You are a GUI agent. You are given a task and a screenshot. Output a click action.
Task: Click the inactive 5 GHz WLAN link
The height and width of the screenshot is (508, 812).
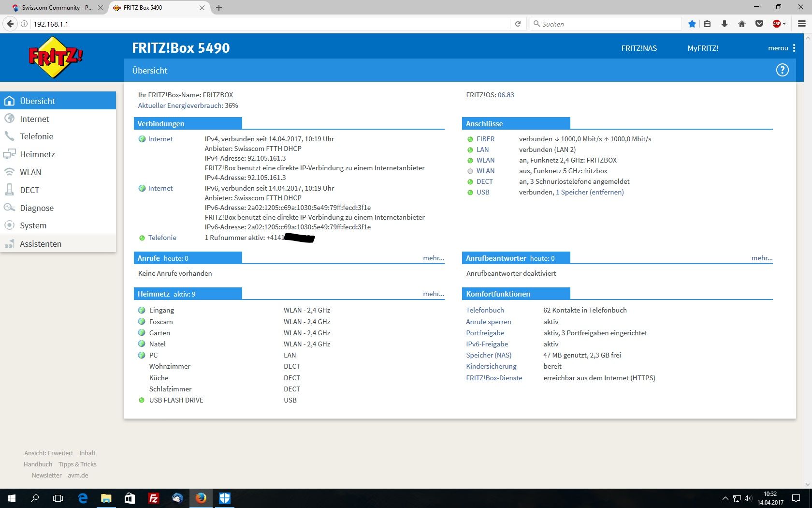(485, 171)
